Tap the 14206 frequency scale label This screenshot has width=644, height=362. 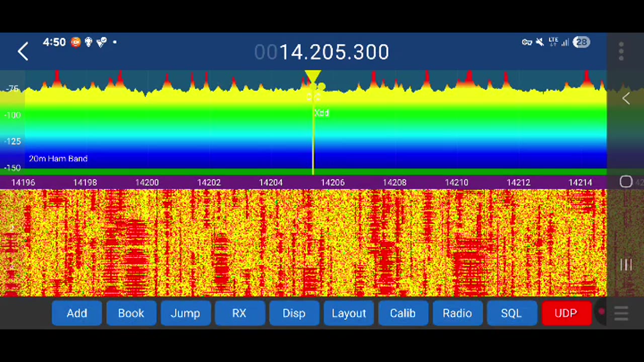tap(333, 182)
